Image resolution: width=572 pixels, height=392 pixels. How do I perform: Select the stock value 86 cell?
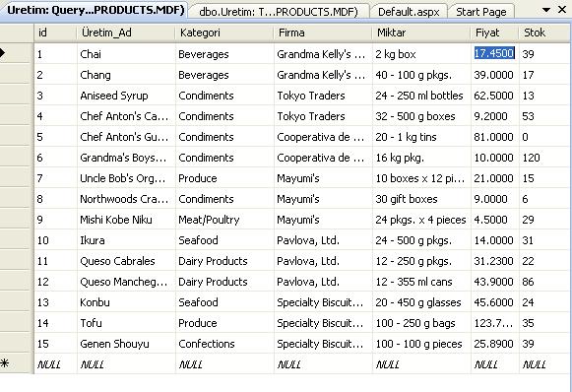544,282
